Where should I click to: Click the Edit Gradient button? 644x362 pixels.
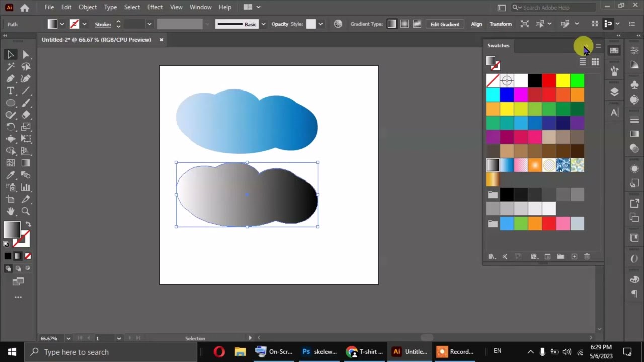[x=445, y=24]
